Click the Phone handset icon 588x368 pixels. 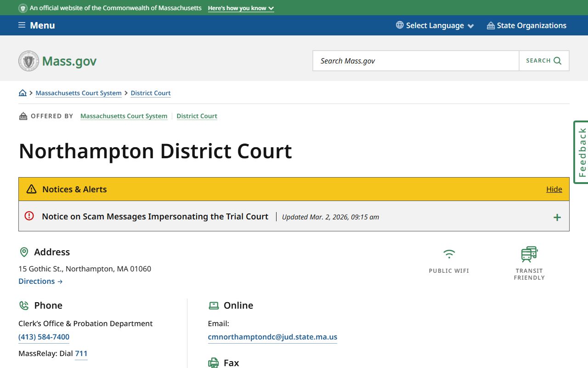tap(24, 305)
